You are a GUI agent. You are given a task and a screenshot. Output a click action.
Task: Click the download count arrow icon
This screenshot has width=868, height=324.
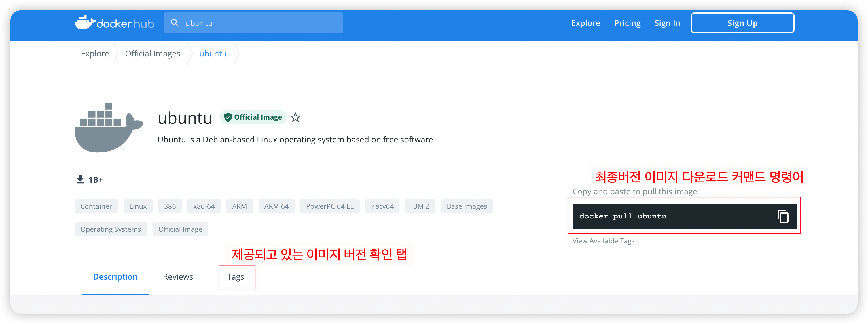click(x=80, y=180)
